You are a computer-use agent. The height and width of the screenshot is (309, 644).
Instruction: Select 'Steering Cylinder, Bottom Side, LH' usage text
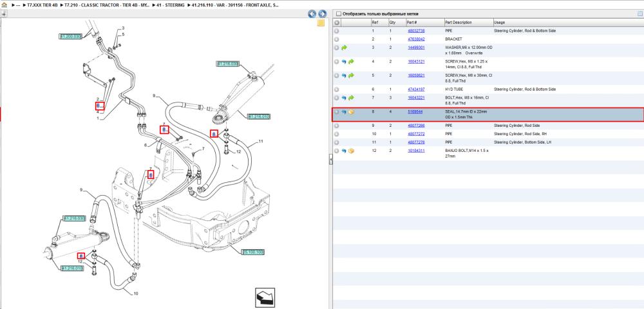click(x=523, y=142)
